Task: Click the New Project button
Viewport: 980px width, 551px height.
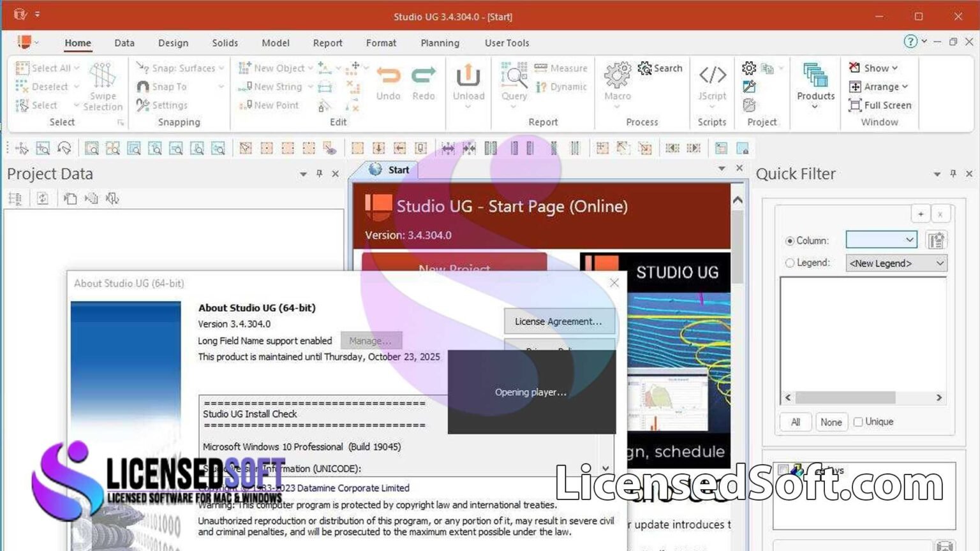Action: coord(454,263)
